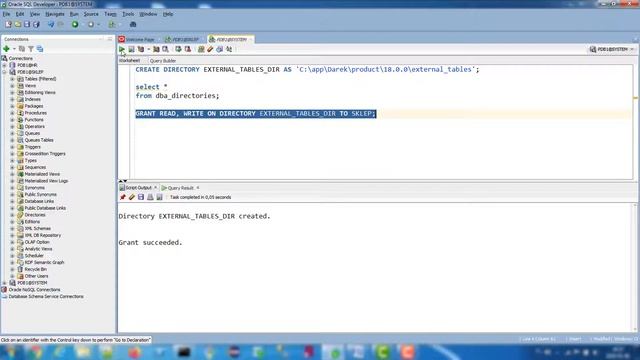640x360 pixels.
Task: Click the Unshared SQL Worksheet icon
Action: click(x=201, y=49)
